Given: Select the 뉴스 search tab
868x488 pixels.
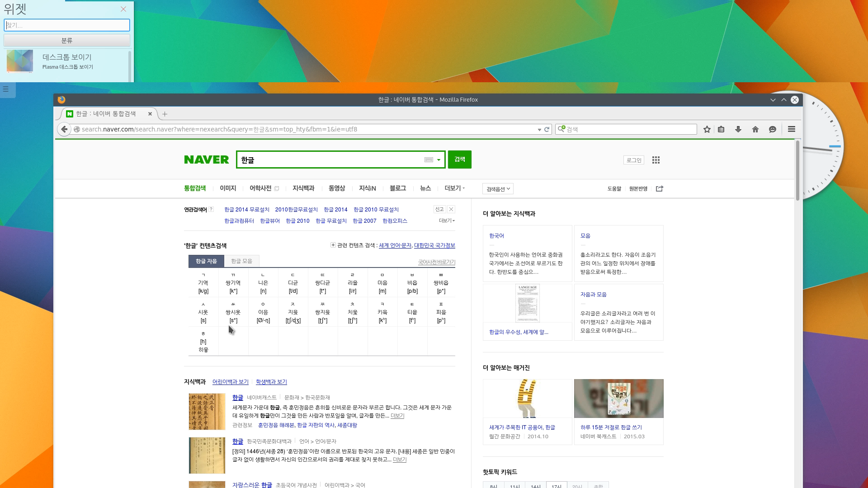Looking at the screenshot, I should point(425,188).
